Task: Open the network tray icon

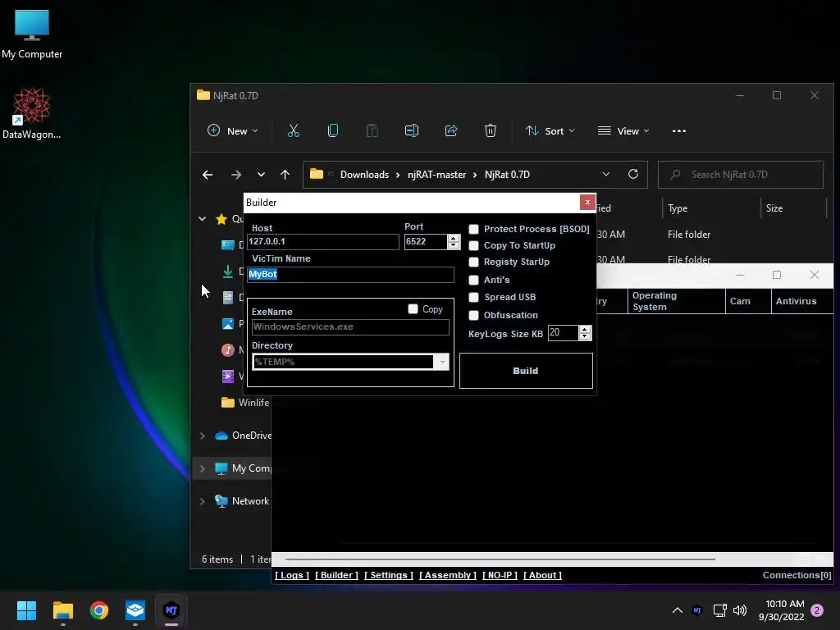Action: [x=719, y=610]
